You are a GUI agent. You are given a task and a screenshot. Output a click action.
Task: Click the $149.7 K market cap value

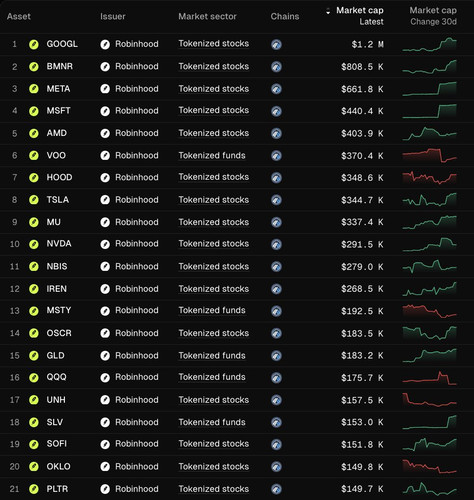pyautogui.click(x=362, y=489)
